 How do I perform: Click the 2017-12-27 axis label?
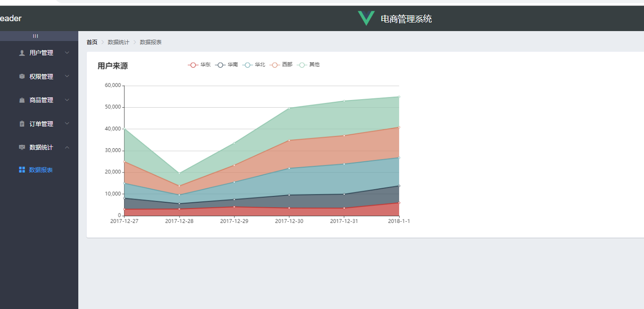tap(124, 221)
